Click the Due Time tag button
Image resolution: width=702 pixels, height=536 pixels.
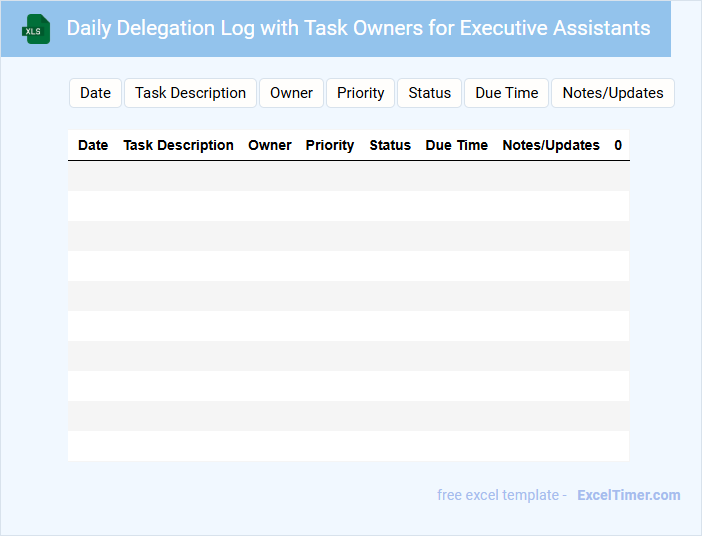pos(506,93)
